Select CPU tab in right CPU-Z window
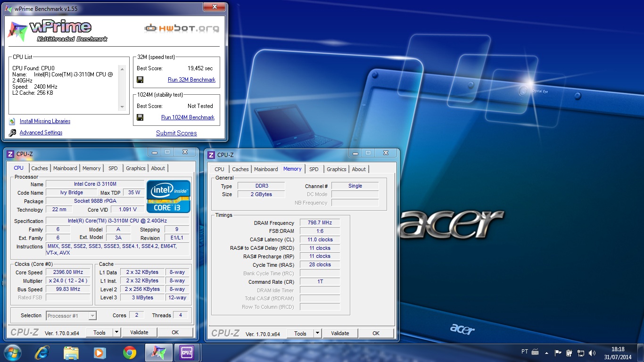 coord(220,169)
